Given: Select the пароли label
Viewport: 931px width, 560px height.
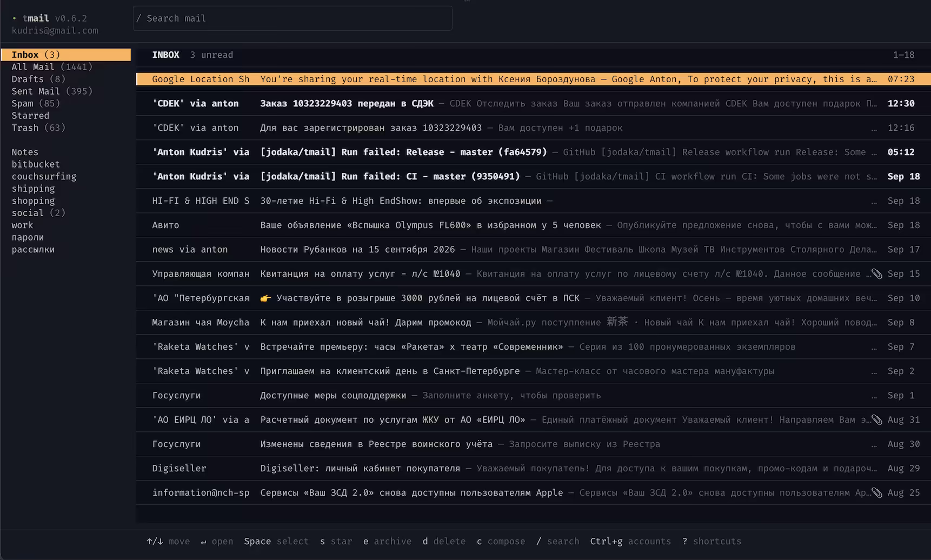Looking at the screenshot, I should [x=28, y=237].
